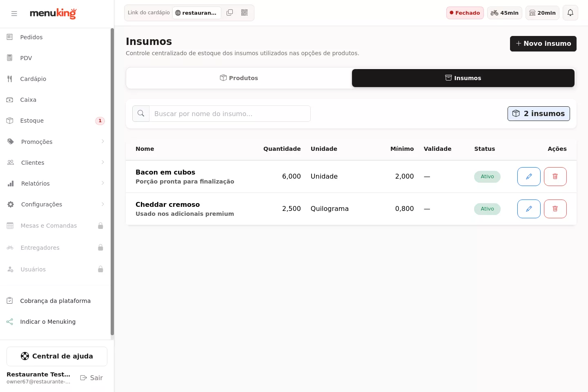
Task: Expand the Configurações submenu chevron
Action: (x=102, y=204)
